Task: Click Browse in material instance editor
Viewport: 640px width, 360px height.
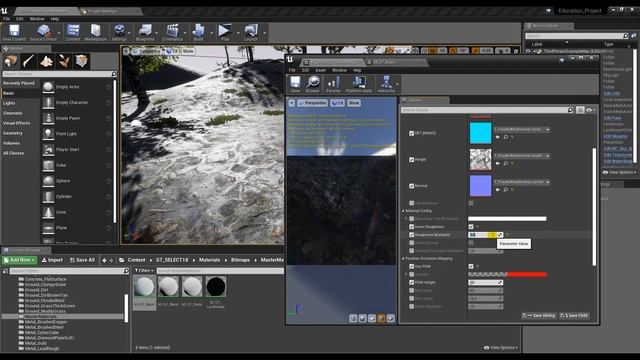Action: (x=313, y=84)
